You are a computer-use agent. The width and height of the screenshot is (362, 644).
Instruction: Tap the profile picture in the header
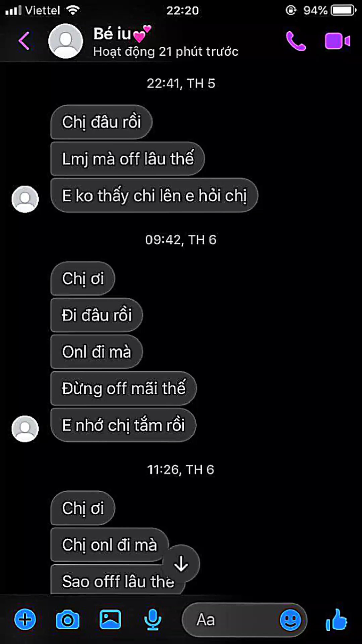click(x=66, y=41)
